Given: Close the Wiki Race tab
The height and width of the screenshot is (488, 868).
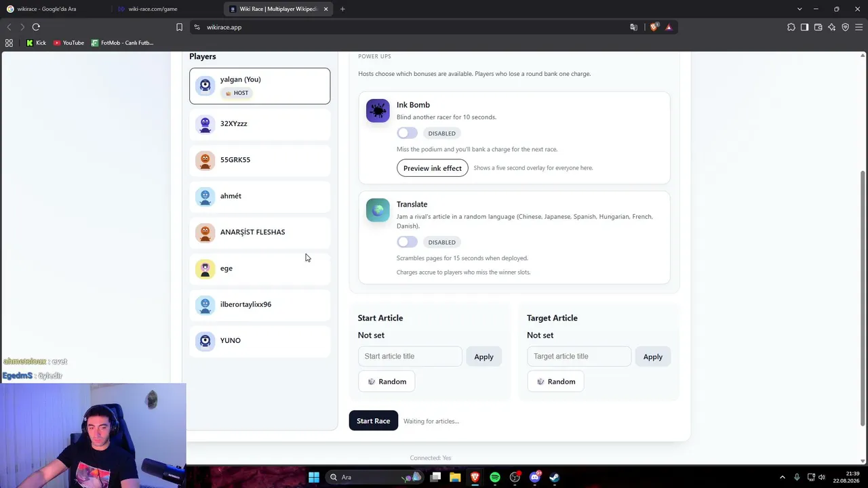Looking at the screenshot, I should point(325,9).
